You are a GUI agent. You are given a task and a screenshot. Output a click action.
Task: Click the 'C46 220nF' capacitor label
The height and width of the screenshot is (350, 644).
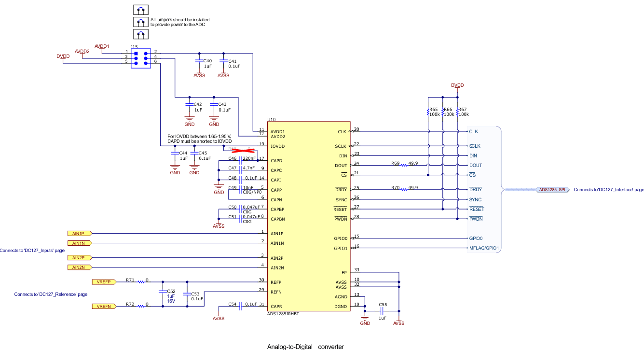242,158
